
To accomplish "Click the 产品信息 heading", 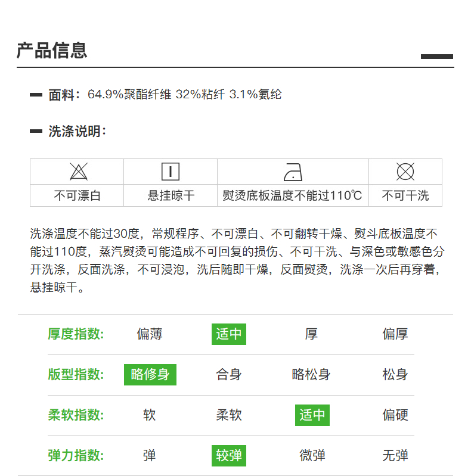I will 52,51.
